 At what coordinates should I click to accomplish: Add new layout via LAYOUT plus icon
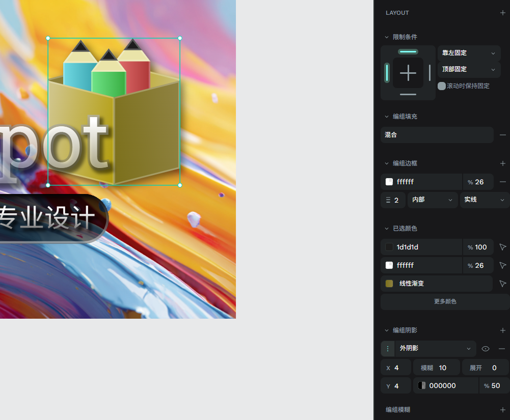click(502, 13)
